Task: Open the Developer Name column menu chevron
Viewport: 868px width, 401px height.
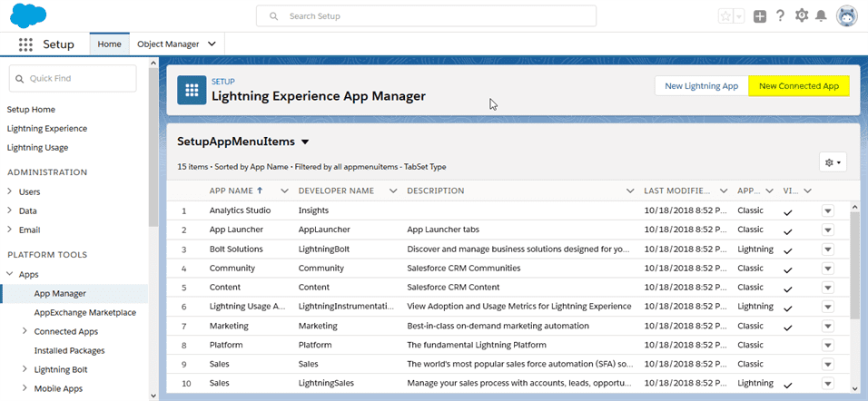Action: pos(393,191)
